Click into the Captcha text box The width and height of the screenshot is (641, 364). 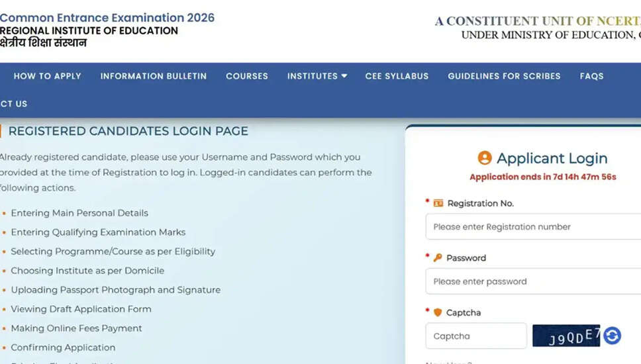tap(476, 336)
